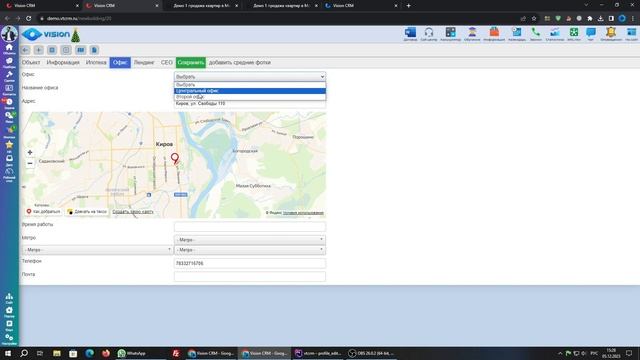Open the Deals gavel icon in sidebar
This screenshot has height=360, width=640.
pos(9,76)
